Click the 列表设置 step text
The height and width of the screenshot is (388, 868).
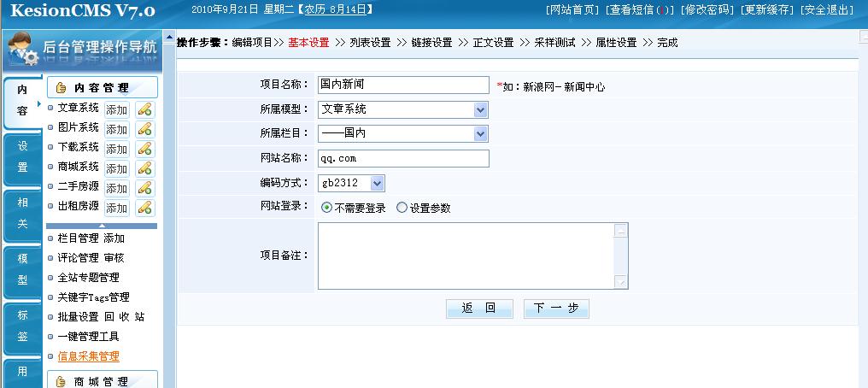click(370, 43)
